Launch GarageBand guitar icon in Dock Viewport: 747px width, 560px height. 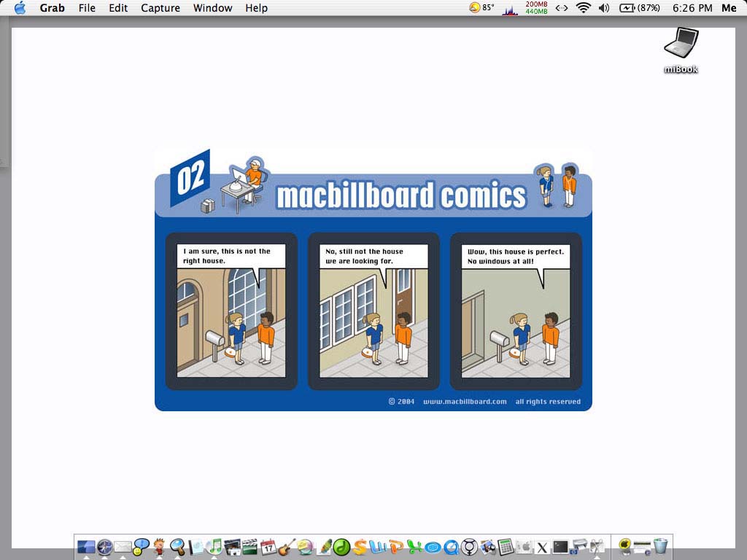coord(287,547)
